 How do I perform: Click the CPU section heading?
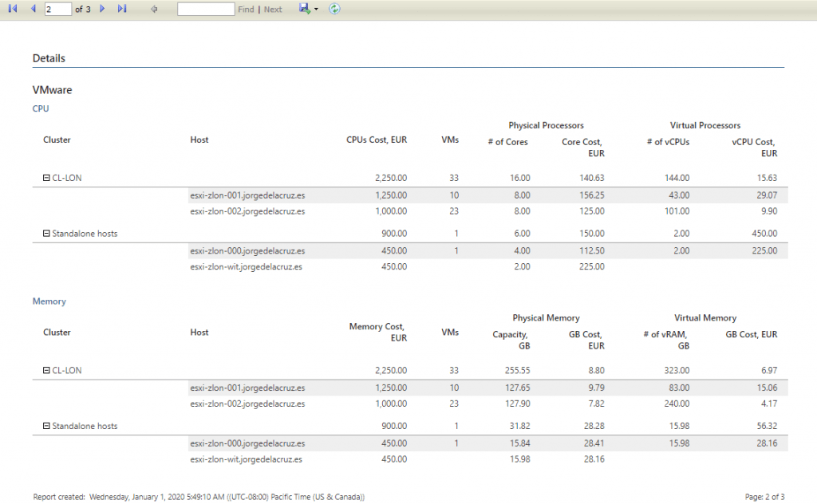[x=41, y=108]
